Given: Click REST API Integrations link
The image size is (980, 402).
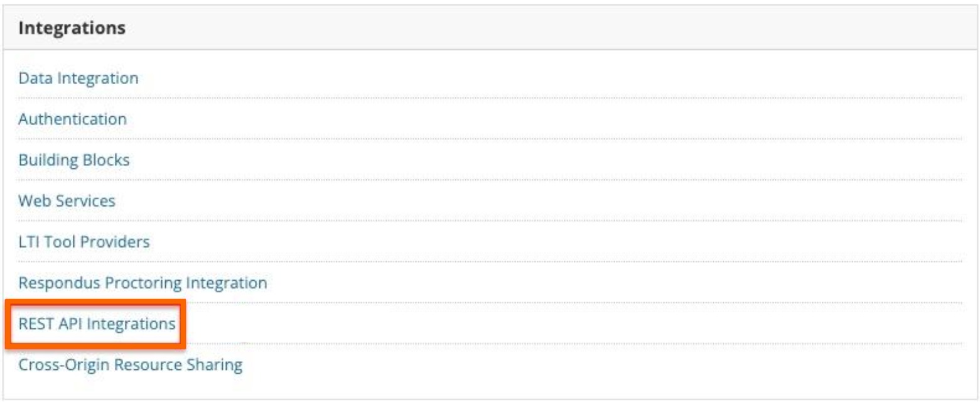Looking at the screenshot, I should [x=97, y=323].
